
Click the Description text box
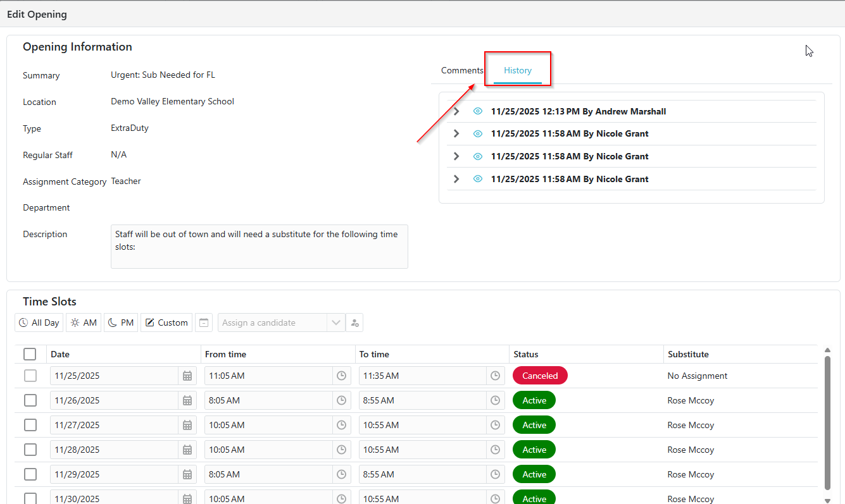click(259, 246)
